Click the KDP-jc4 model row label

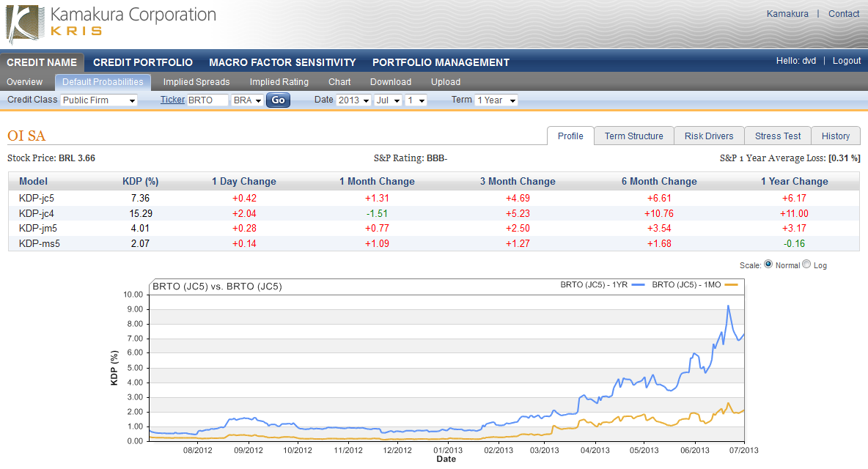(37, 213)
